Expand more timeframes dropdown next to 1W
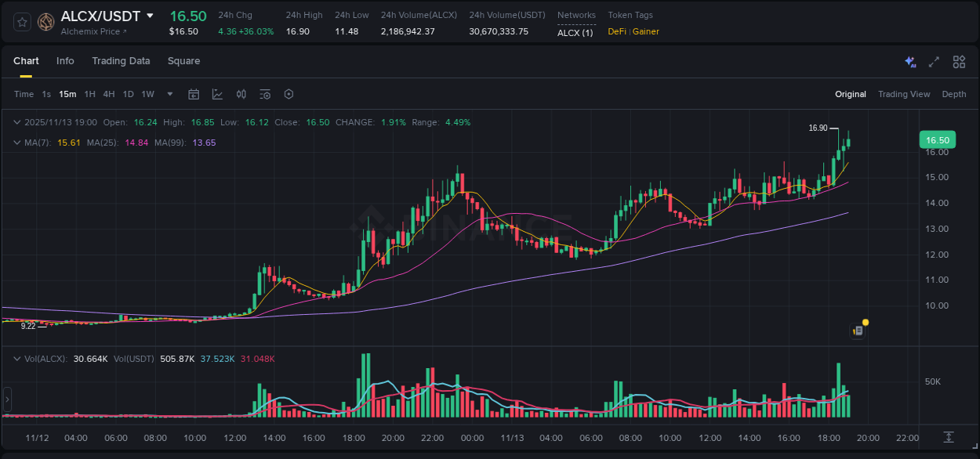 tap(169, 94)
